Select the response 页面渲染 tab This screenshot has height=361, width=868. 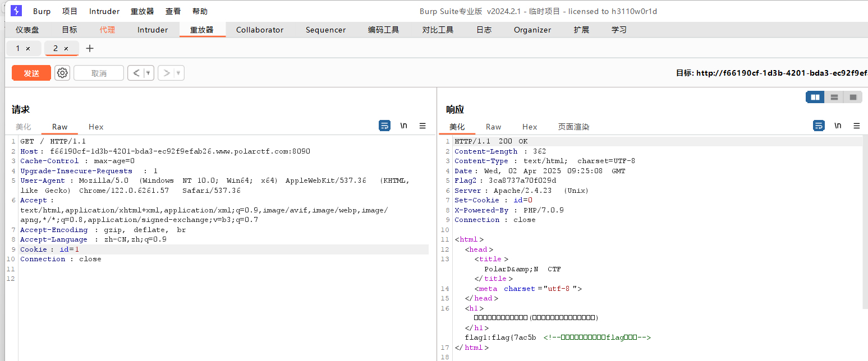tap(573, 127)
